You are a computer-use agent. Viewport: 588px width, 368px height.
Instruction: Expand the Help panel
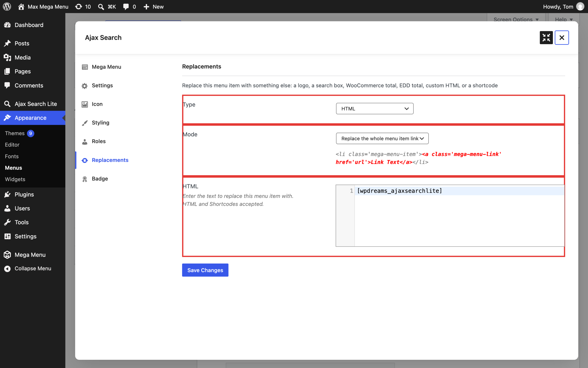point(564,19)
